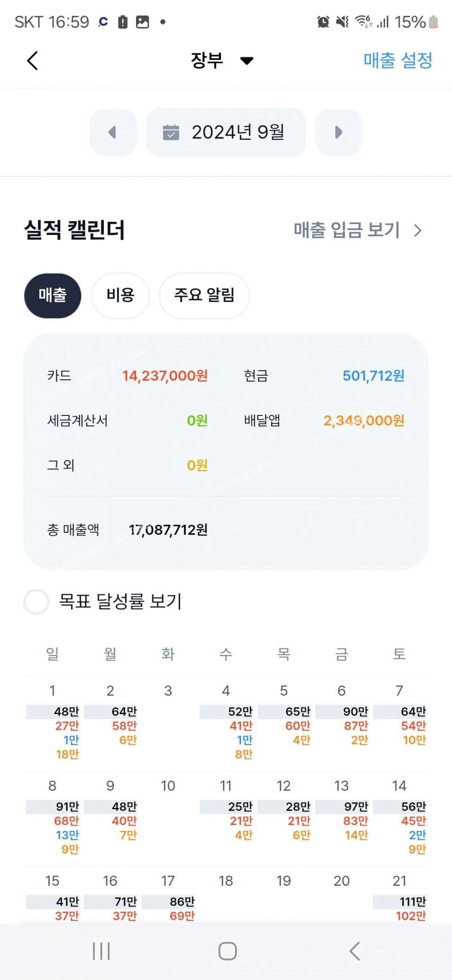This screenshot has width=452, height=980.
Task: Go to next month arrow
Action: click(x=339, y=132)
